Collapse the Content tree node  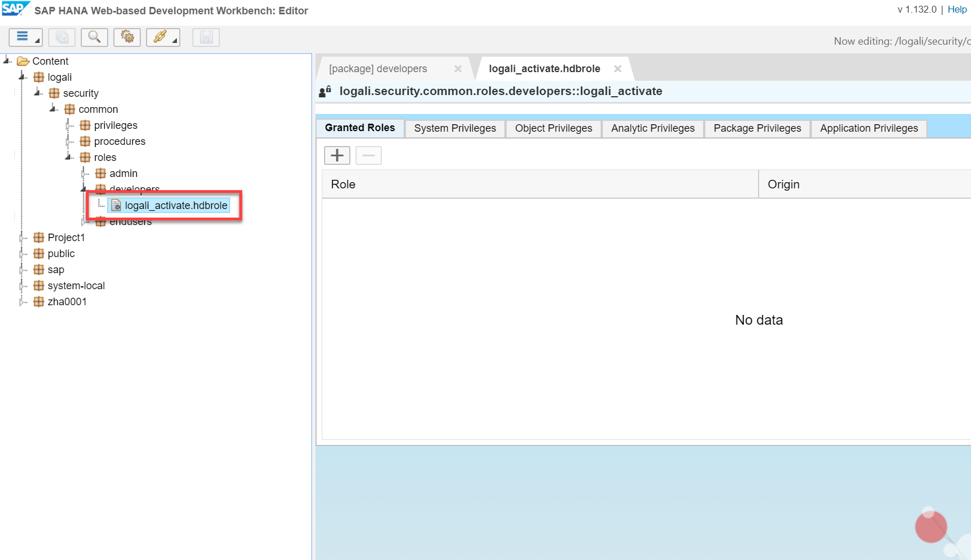click(x=7, y=60)
